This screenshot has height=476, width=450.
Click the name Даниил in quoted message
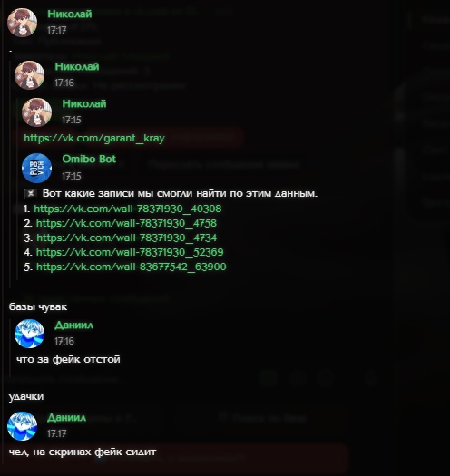[x=73, y=325]
